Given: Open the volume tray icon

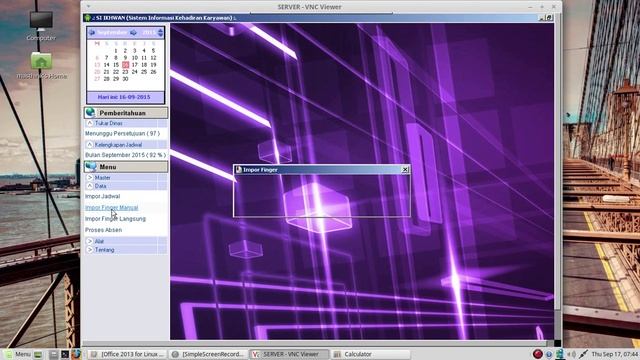Looking at the screenshot, I should coord(572,354).
